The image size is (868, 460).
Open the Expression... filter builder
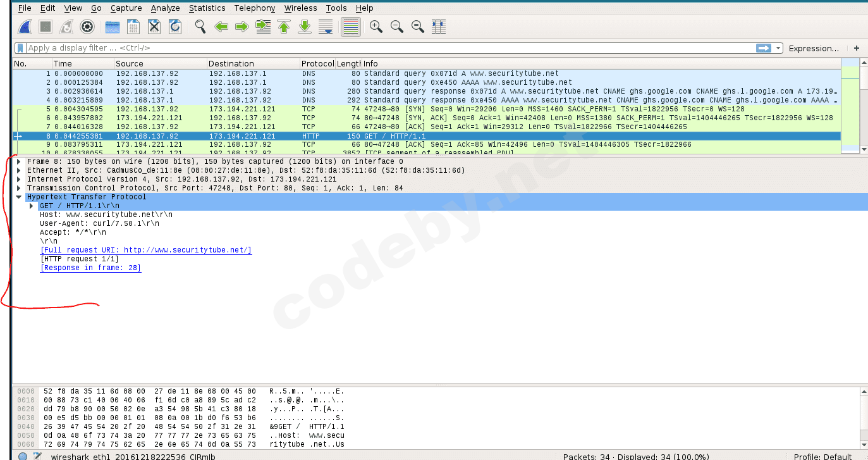814,48
